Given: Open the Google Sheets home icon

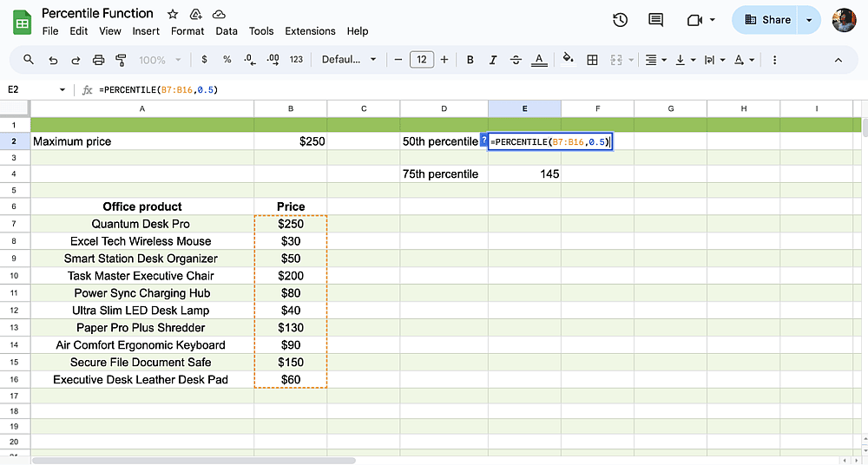Looking at the screenshot, I should (x=23, y=23).
